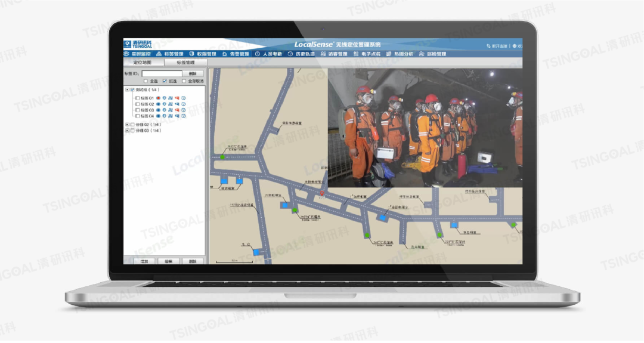Expand the 分组 03 tree node
The image size is (644, 343).
point(127,131)
